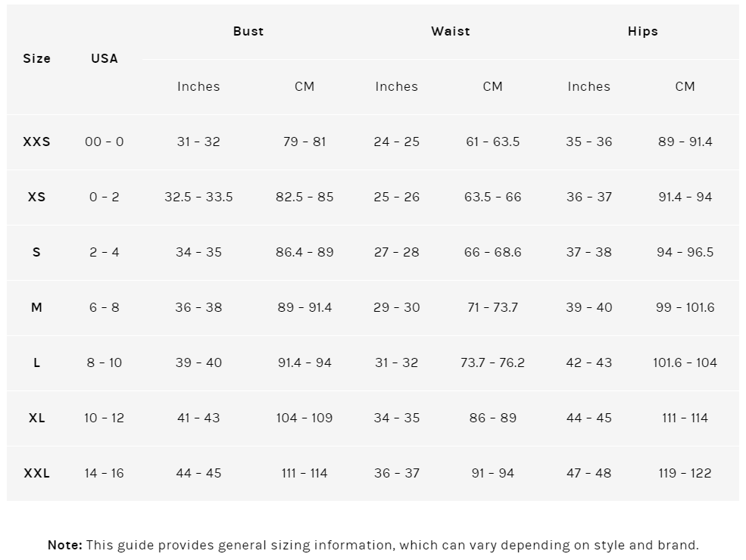Click the Hips column header
This screenshot has height=560, width=746.
[643, 31]
